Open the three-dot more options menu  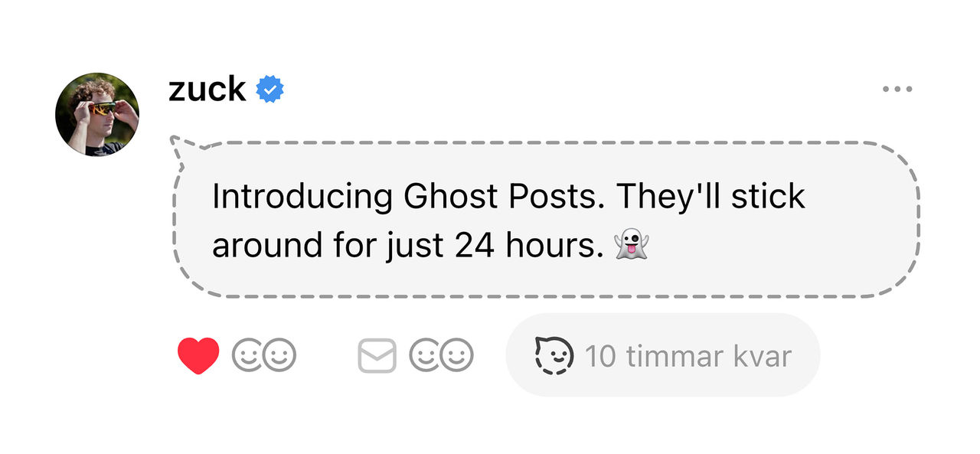tap(897, 90)
